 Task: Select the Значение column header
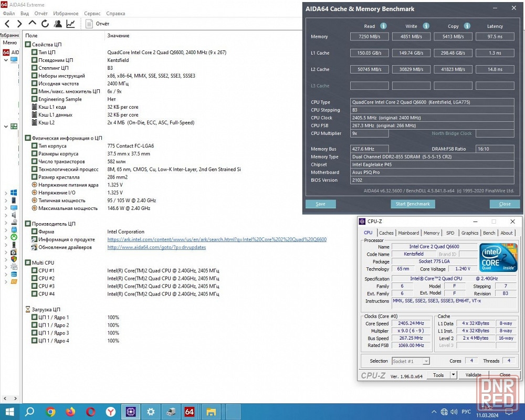[x=118, y=36]
